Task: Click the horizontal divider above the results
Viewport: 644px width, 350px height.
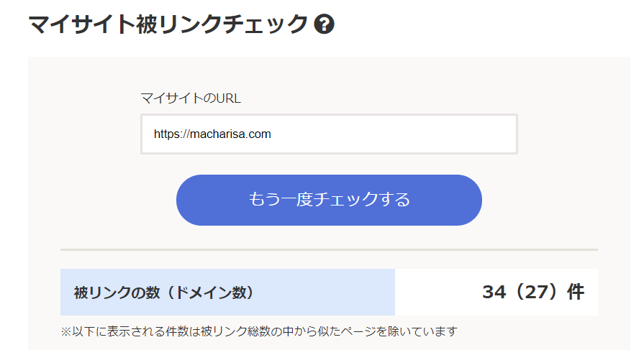Action: pos(329,249)
